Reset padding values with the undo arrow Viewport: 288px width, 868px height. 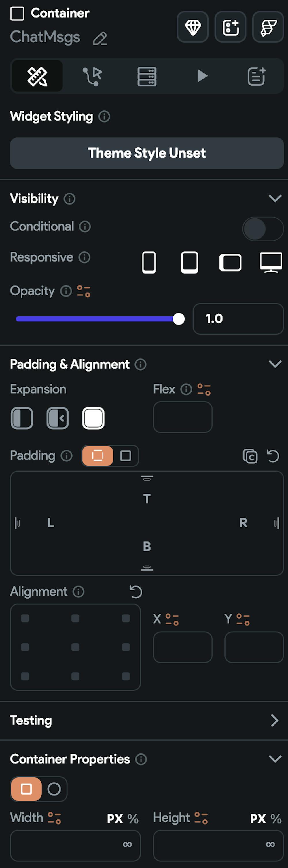273,456
